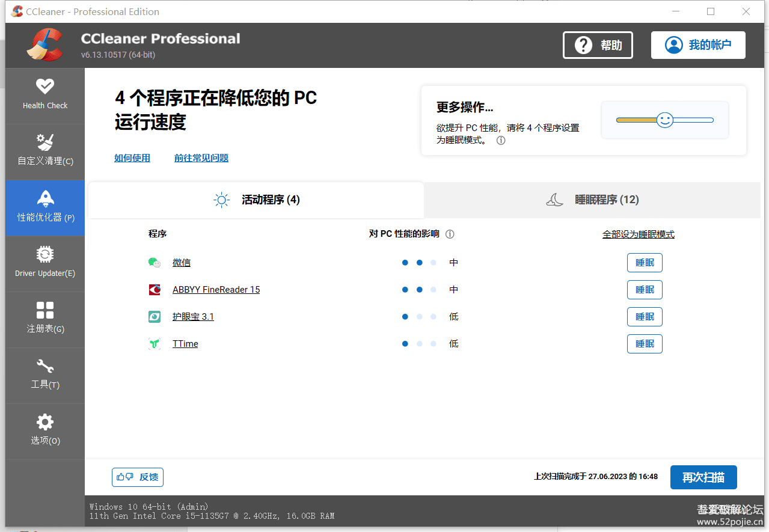Open 前往常见问题 link
The width and height of the screenshot is (769, 532).
coord(201,158)
